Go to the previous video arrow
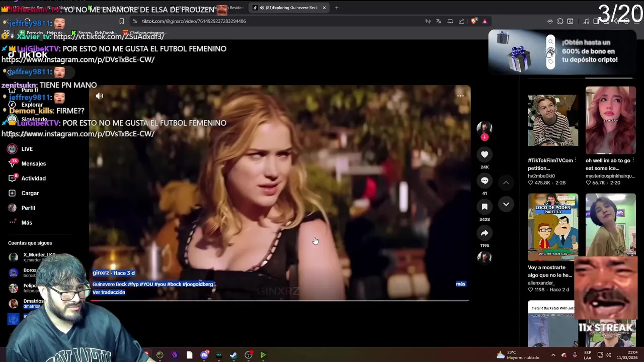 tap(506, 183)
